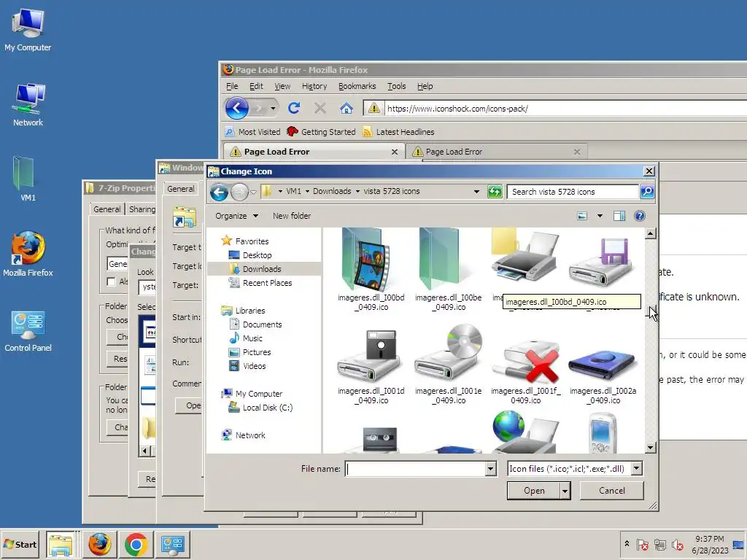This screenshot has height=560, width=747.
Task: Click the Back arrow in Change Icon dialog
Action: click(x=219, y=192)
